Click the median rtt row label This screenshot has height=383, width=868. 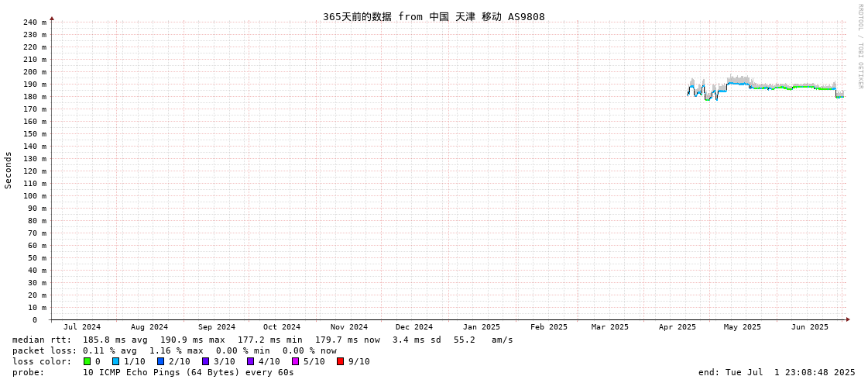(42, 340)
